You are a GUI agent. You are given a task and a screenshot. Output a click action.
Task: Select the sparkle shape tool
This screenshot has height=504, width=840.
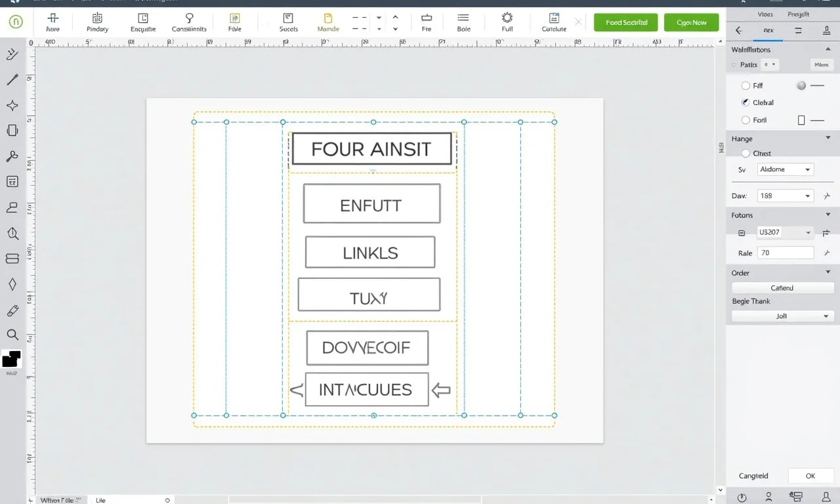12,105
